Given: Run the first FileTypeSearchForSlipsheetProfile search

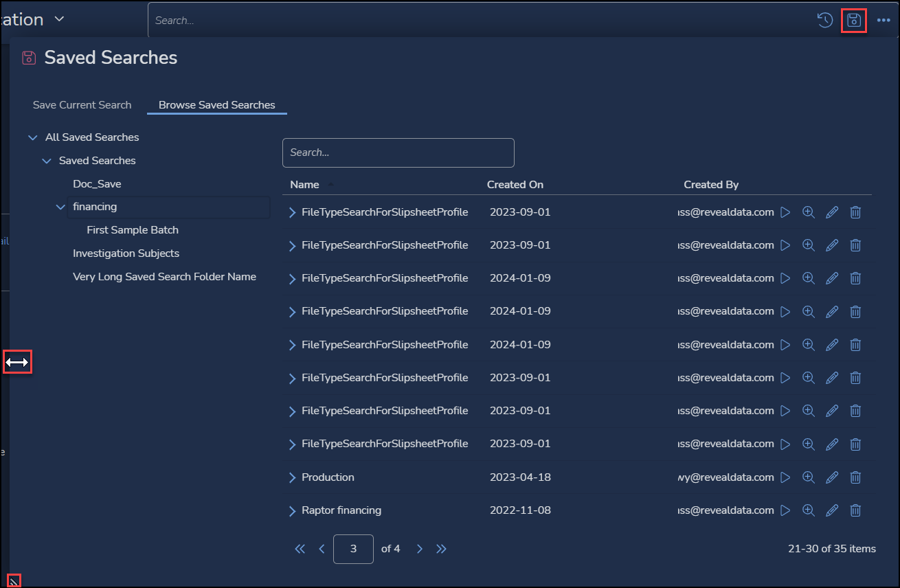Looking at the screenshot, I should [785, 212].
